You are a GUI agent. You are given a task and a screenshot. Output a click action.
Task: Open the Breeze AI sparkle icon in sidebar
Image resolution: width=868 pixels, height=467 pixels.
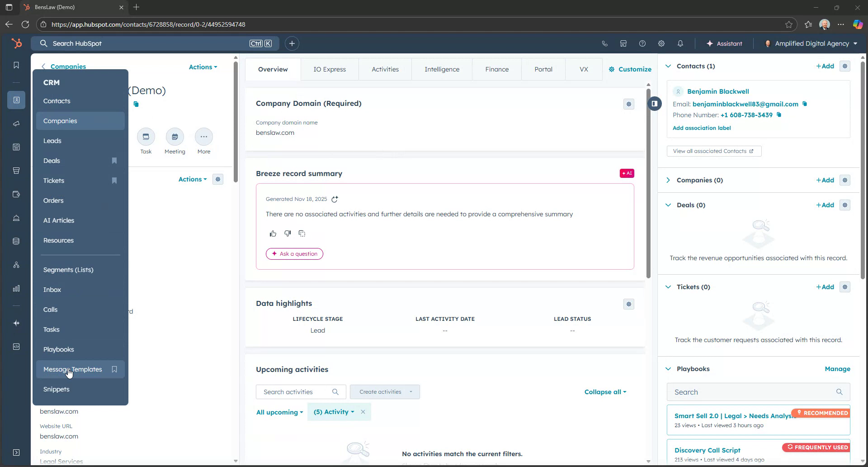16,323
